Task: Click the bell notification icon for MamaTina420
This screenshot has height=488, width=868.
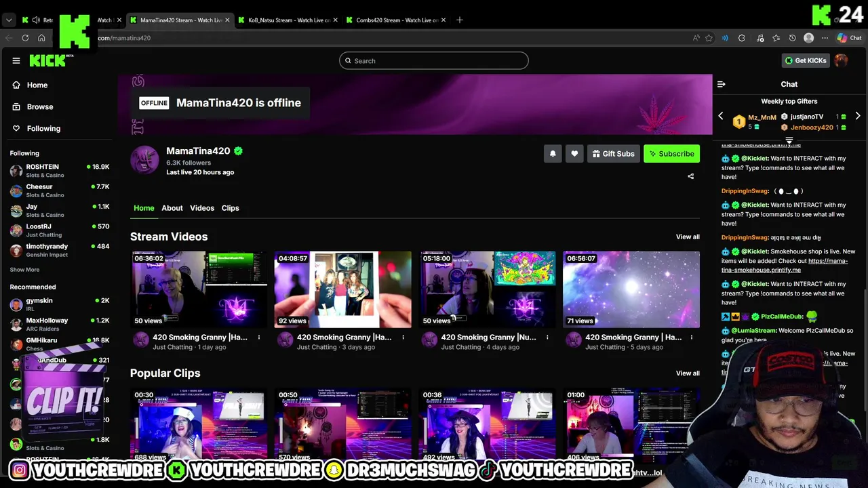Action: click(553, 154)
